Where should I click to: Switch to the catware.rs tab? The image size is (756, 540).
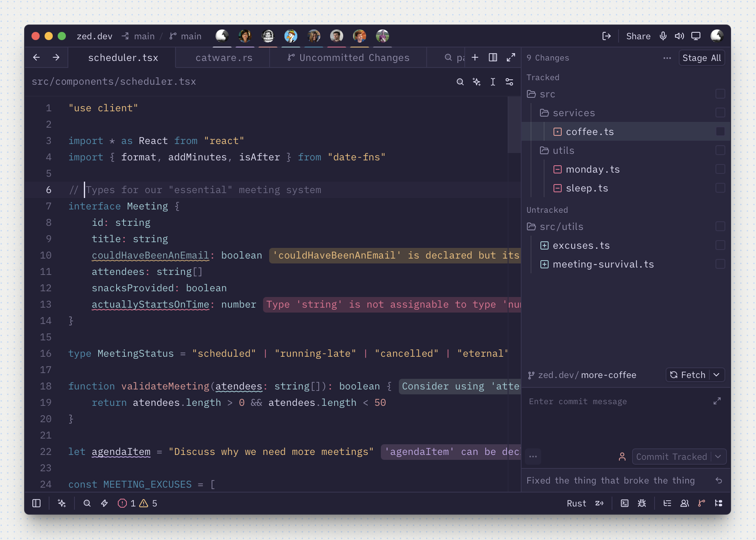(224, 58)
